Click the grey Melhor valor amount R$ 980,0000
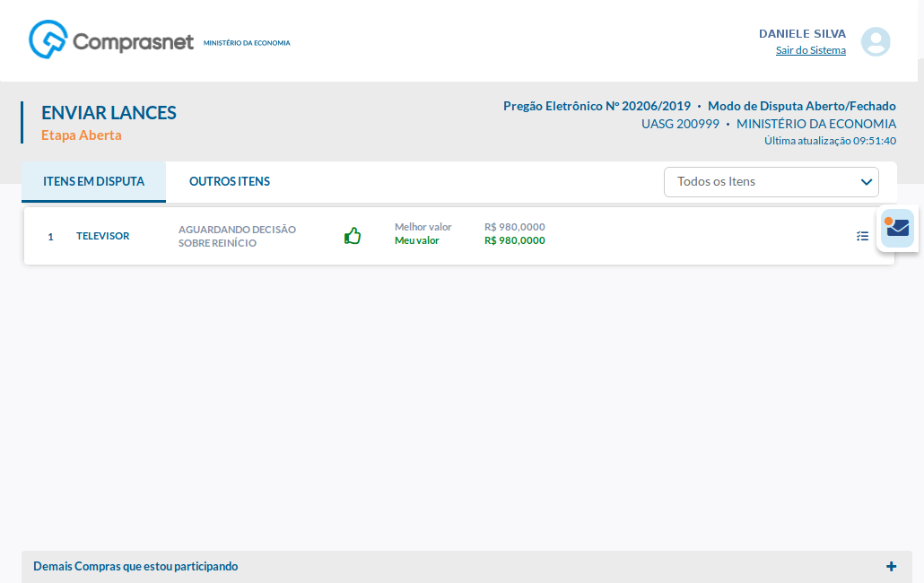The height and width of the screenshot is (583, 924). pyautogui.click(x=514, y=227)
